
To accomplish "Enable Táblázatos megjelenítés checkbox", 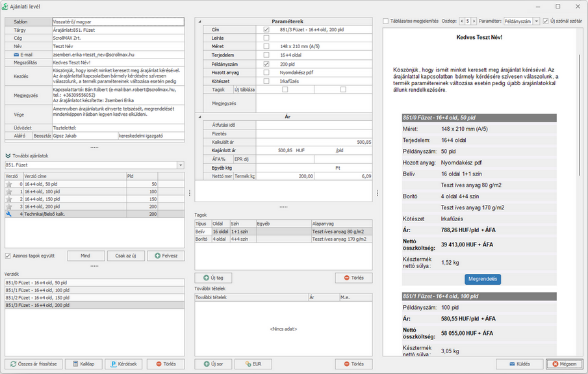I will click(x=386, y=21).
